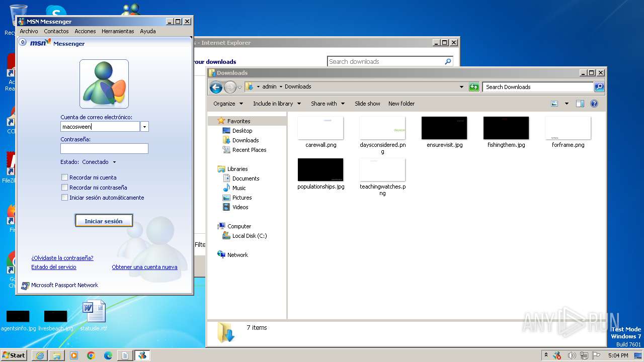The width and height of the screenshot is (644, 362).
Task: Select the livesbeach.jpg desktop icon
Action: coord(56,321)
